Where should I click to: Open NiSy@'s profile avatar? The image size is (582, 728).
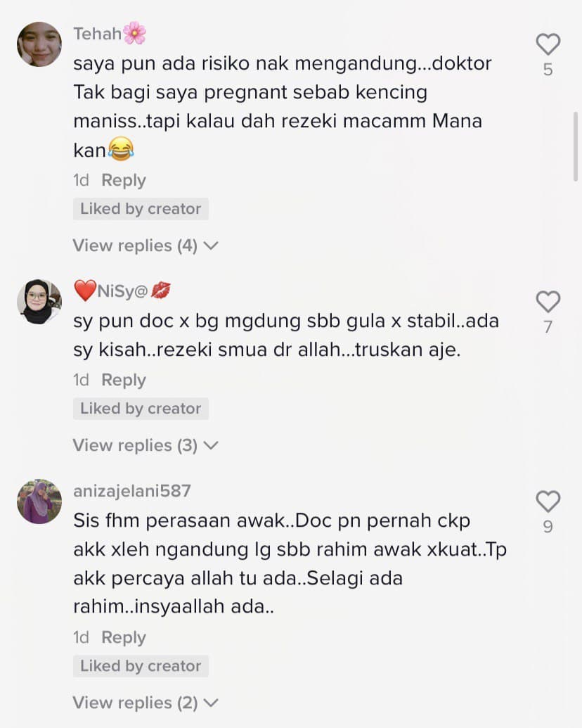(39, 302)
